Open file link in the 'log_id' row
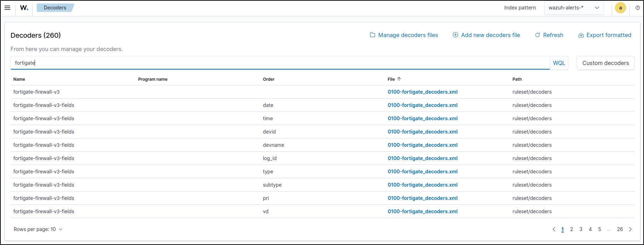This screenshot has height=245, width=644. (422, 158)
